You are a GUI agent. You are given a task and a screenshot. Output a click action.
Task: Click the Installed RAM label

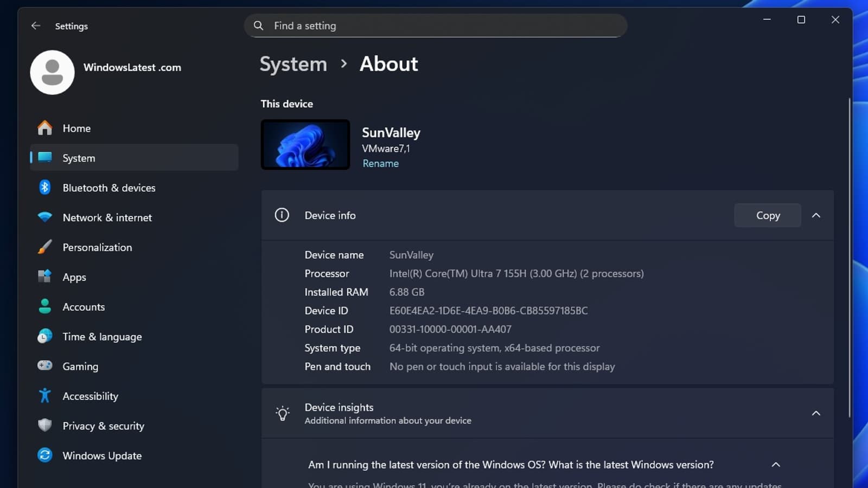point(336,292)
